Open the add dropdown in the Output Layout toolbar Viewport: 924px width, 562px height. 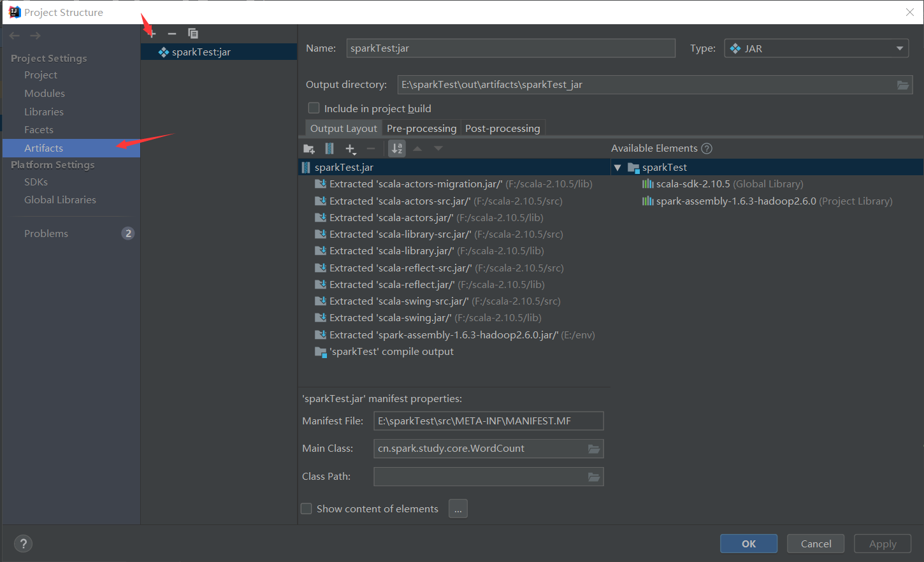tap(350, 148)
